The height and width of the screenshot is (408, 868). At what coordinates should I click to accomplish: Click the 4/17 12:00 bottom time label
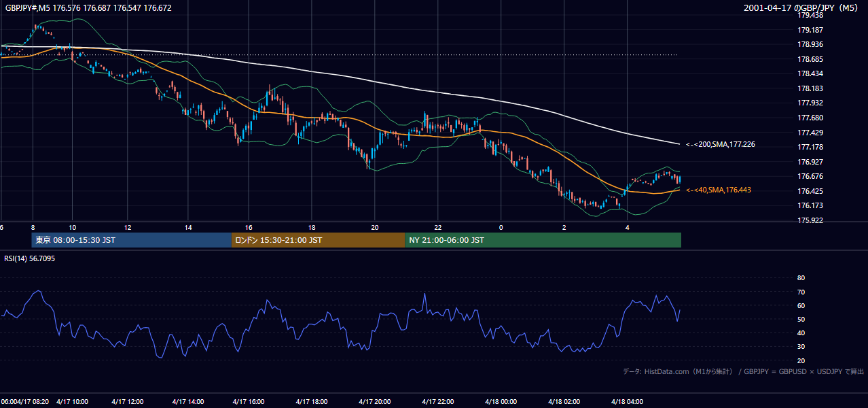coord(127,401)
